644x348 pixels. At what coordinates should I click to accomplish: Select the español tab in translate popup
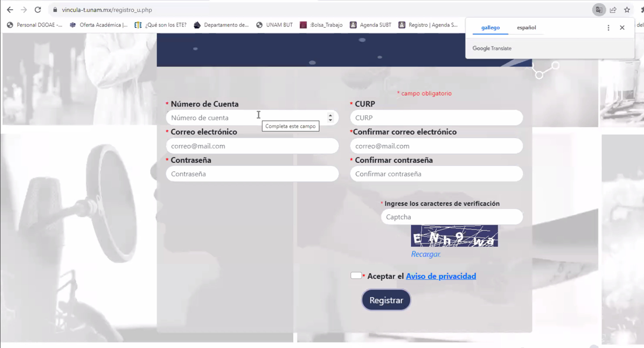(x=527, y=27)
